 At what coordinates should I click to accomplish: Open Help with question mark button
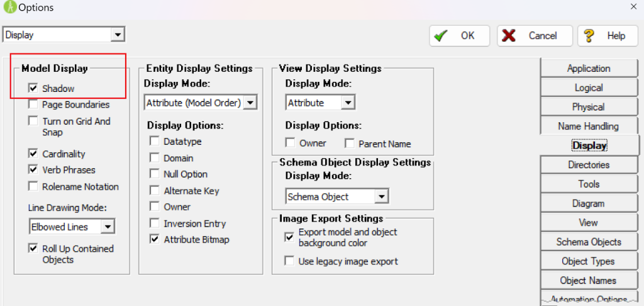point(609,36)
